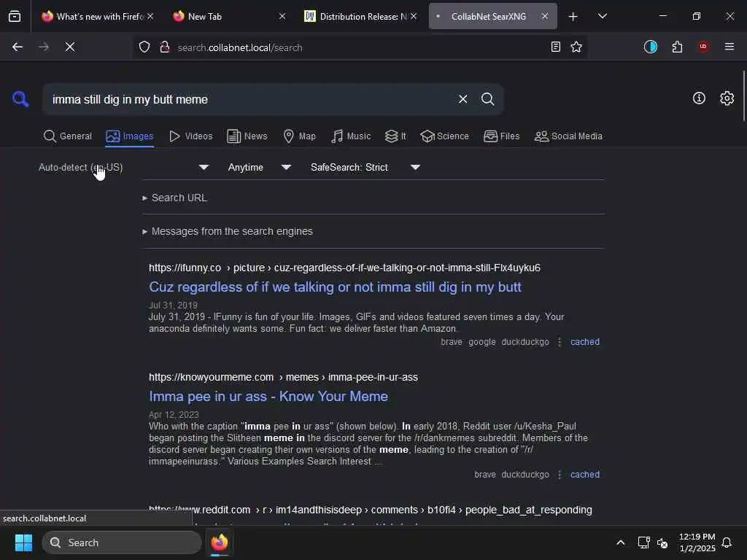The image size is (747, 560).
Task: Open cached link for Know Your Meme result
Action: pos(585,475)
